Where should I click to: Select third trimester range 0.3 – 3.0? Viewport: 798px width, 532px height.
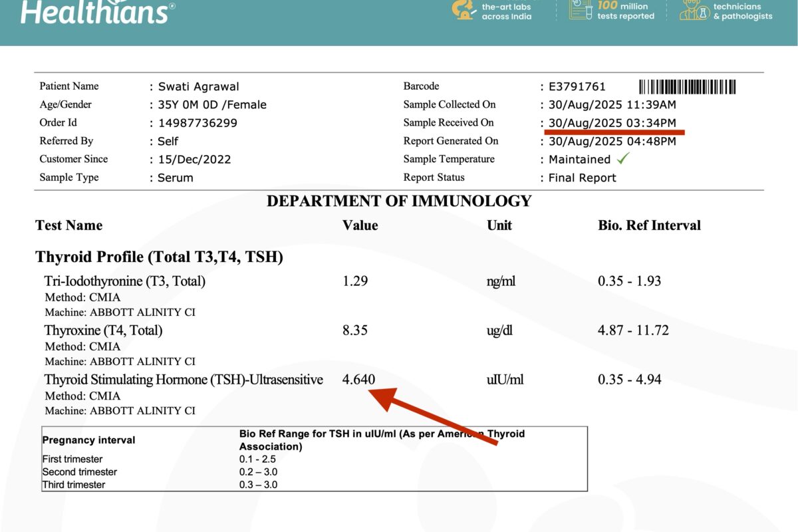tap(259, 485)
